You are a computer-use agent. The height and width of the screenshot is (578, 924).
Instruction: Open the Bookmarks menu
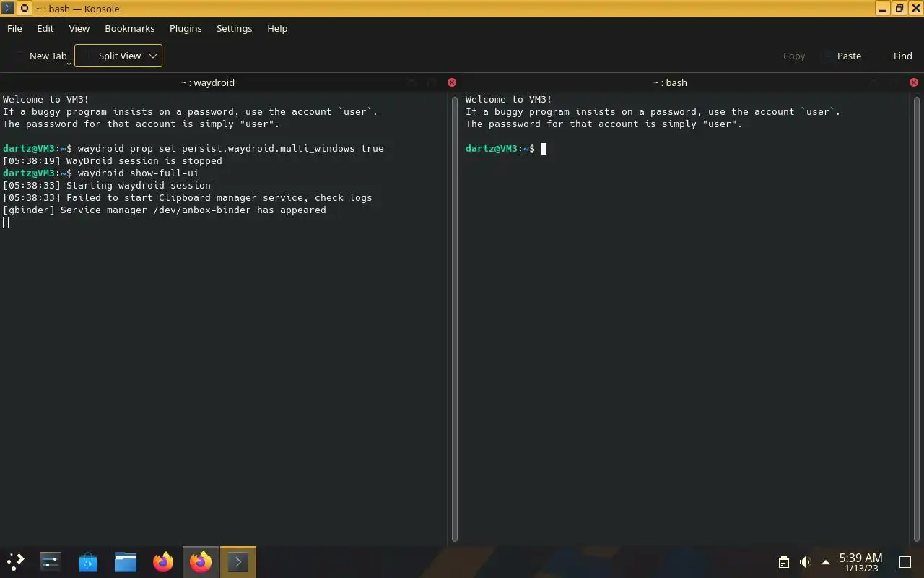tap(130, 28)
